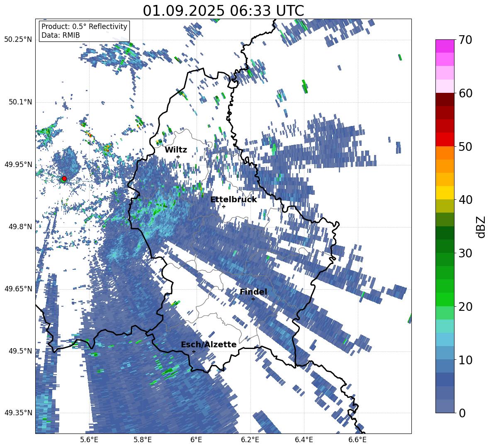Image resolution: width=491 pixels, height=448 pixels.
Task: Click the 'Esch/Alzette' city label
Action: [x=209, y=344]
